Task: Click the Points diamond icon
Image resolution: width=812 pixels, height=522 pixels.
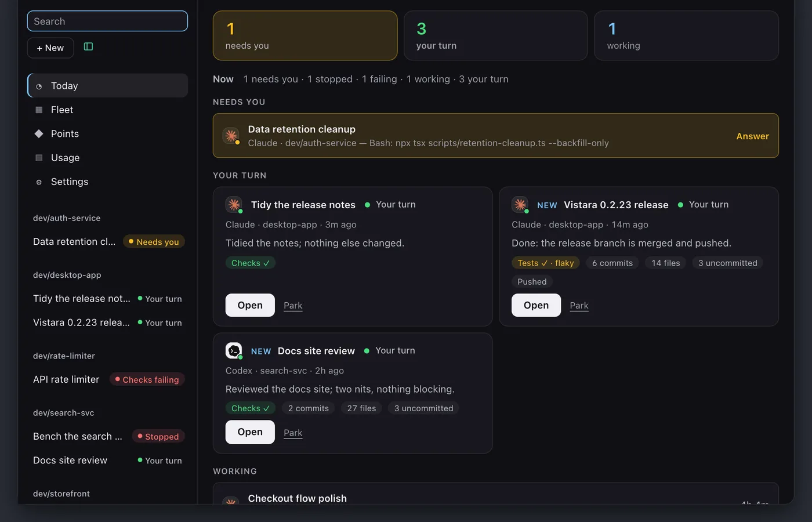Action: [x=39, y=134]
